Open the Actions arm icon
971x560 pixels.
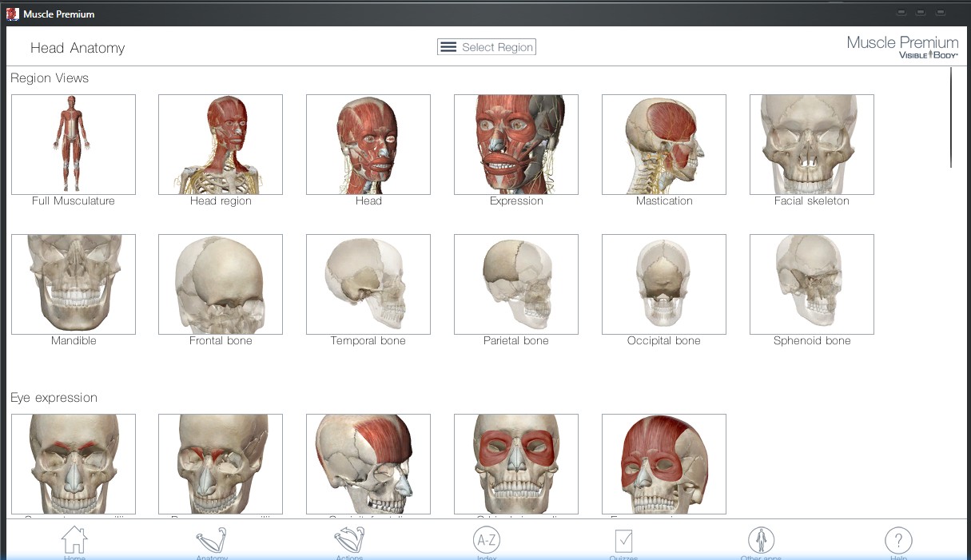349,541
